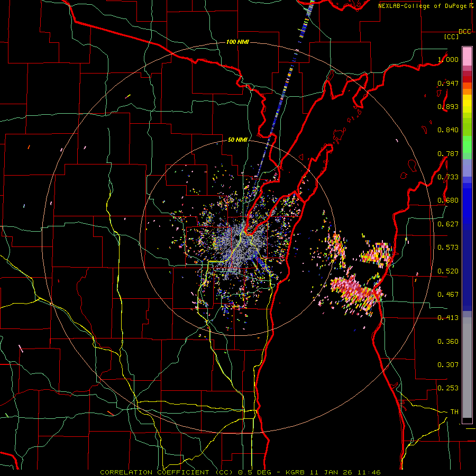
Task: Pick the bright green segment of color bar
Action: coord(467,144)
